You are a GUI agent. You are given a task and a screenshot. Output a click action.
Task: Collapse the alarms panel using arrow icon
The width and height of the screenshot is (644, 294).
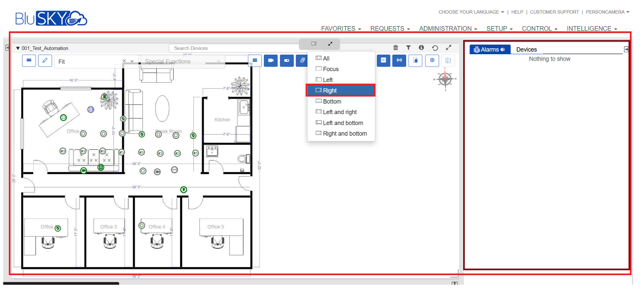(x=626, y=49)
